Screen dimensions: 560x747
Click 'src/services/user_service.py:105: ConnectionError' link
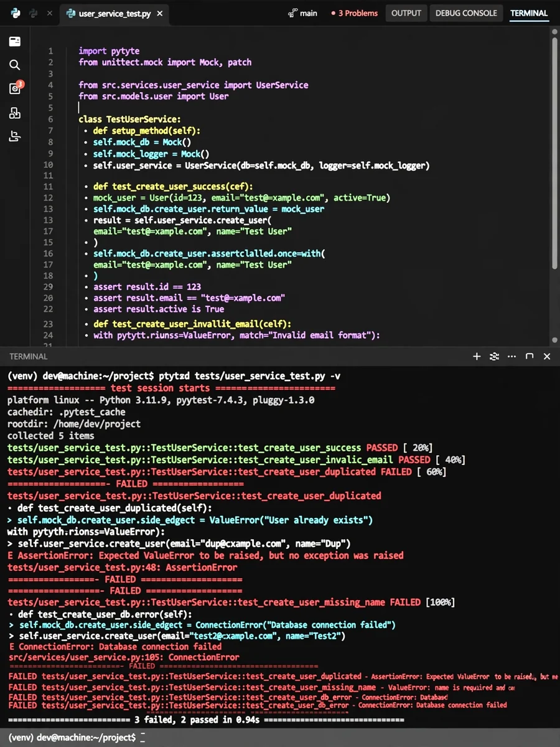click(124, 657)
